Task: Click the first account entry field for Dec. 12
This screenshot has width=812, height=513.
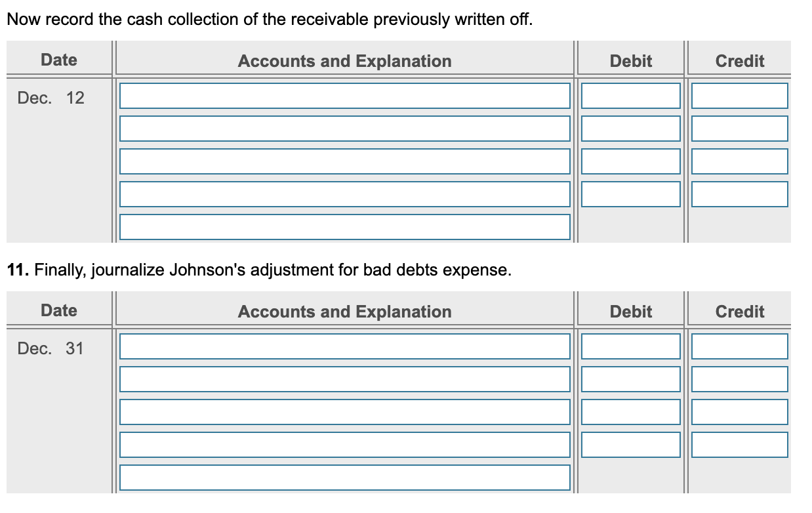Action: pos(344,95)
